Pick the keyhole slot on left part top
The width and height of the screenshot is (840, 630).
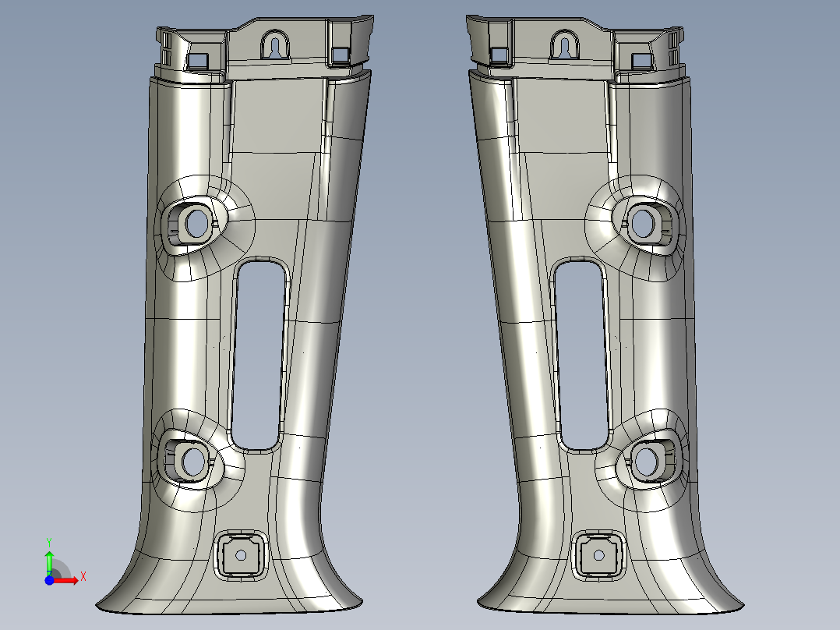(275, 47)
